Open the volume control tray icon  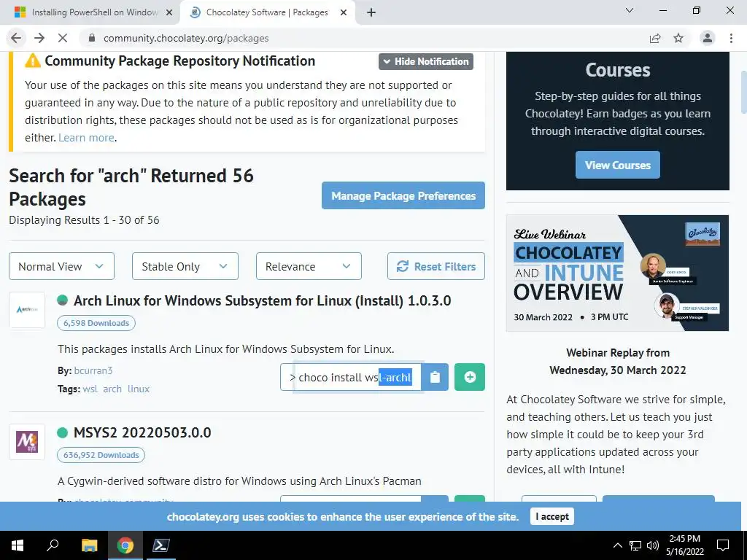(x=653, y=545)
